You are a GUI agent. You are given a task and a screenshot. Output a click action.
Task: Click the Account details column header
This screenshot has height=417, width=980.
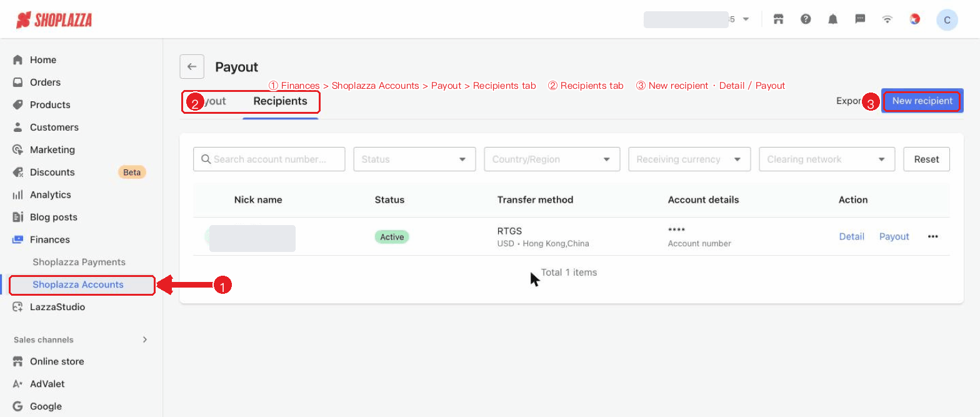(x=703, y=200)
